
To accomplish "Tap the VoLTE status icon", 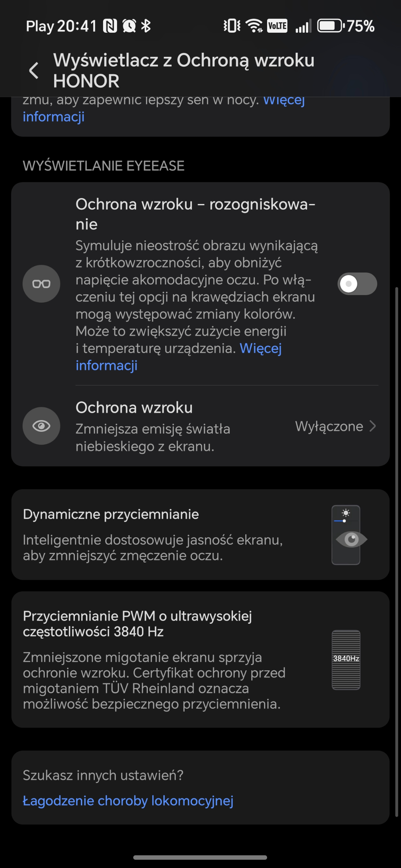I will click(x=277, y=26).
